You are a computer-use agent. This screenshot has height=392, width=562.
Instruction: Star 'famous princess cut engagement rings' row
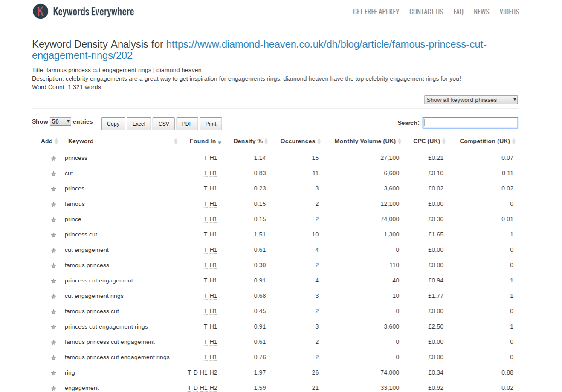click(54, 358)
